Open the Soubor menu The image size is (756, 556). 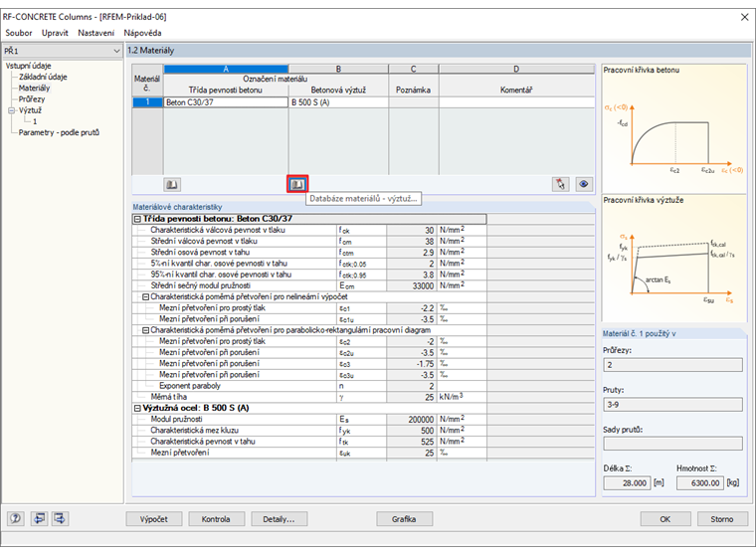(19, 33)
